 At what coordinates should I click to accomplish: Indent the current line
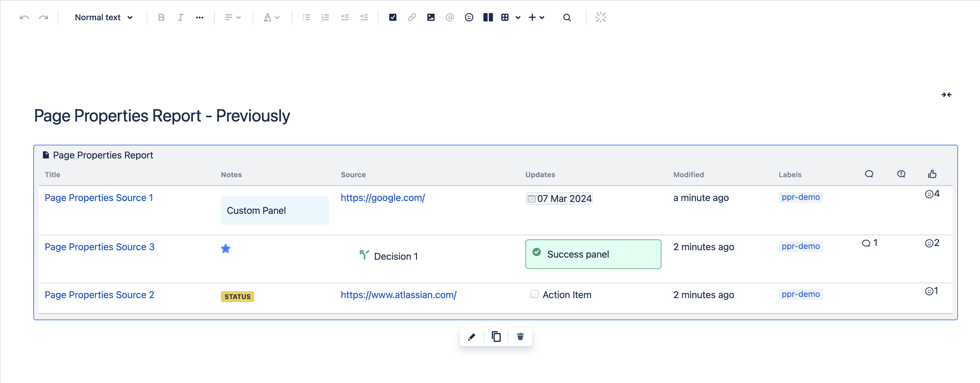coord(364,18)
